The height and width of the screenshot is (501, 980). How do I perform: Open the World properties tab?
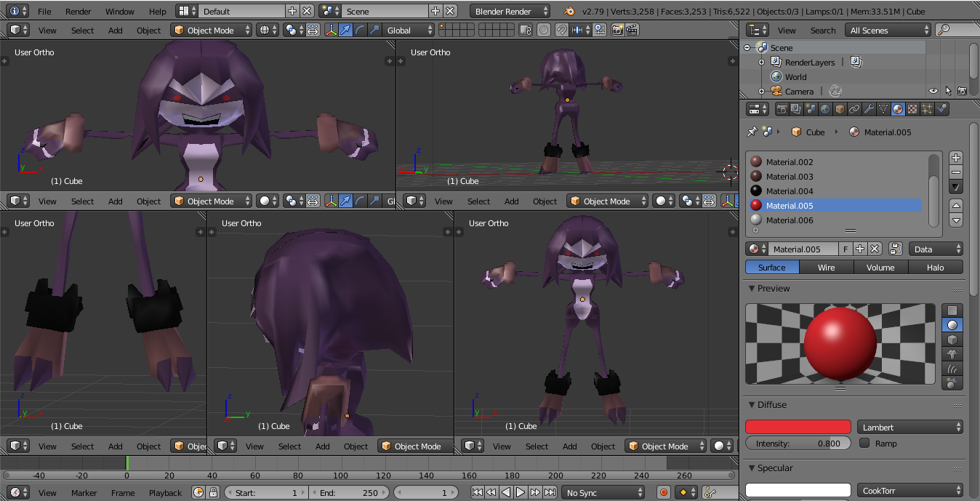click(825, 109)
